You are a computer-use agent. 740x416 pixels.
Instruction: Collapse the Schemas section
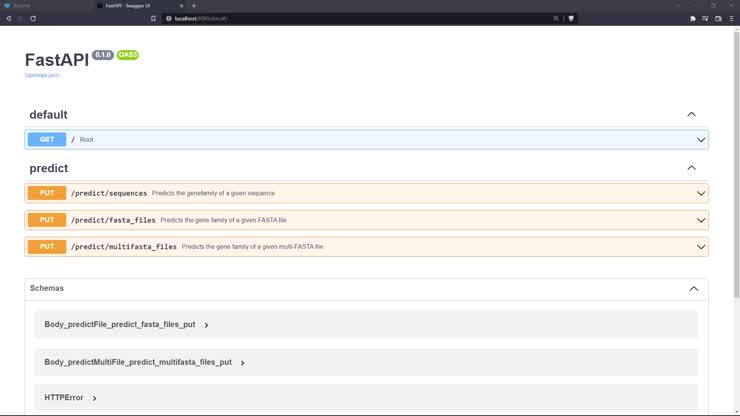click(x=693, y=289)
